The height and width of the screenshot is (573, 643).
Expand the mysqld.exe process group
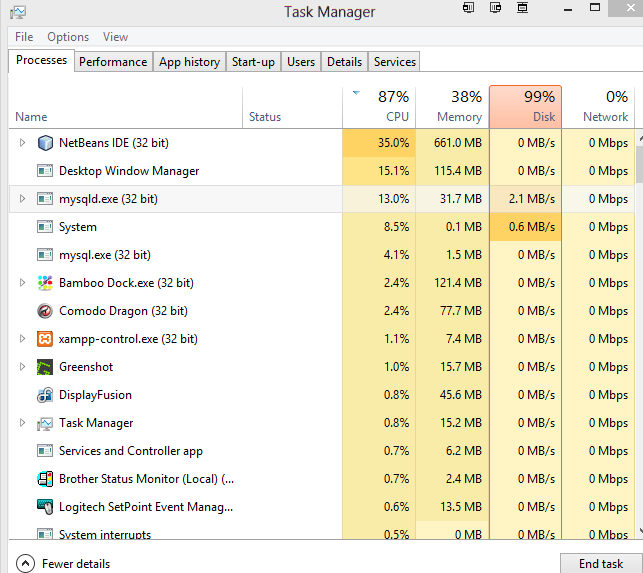tap(23, 199)
